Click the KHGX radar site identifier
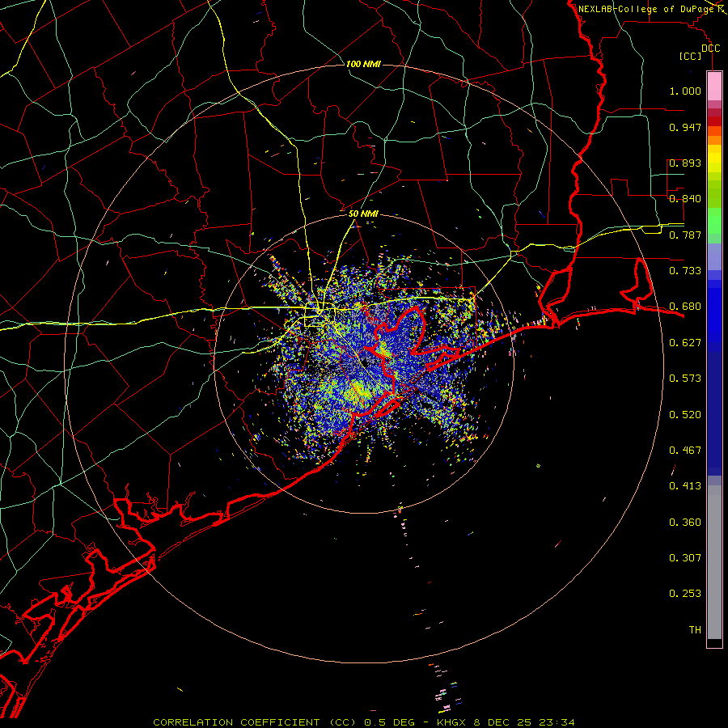 point(451,722)
